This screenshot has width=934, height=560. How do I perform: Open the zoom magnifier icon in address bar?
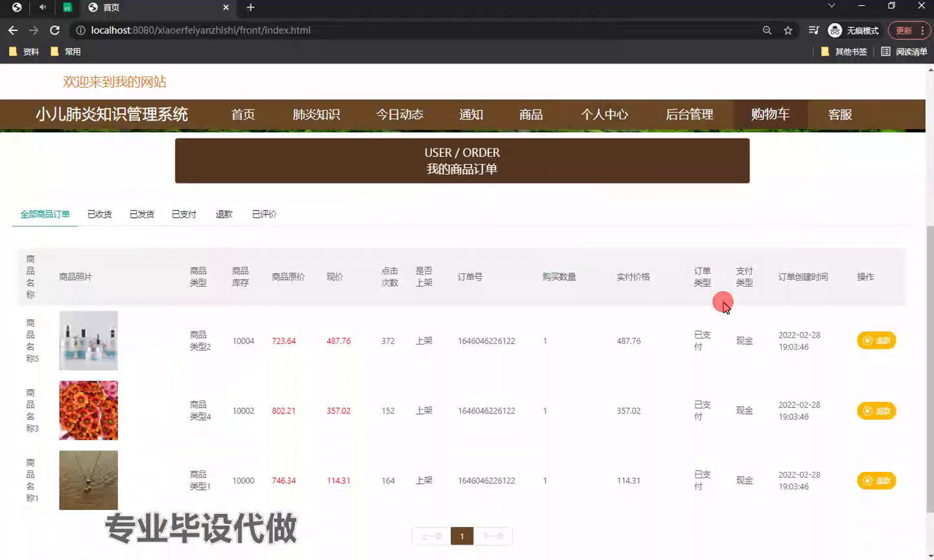click(x=767, y=30)
